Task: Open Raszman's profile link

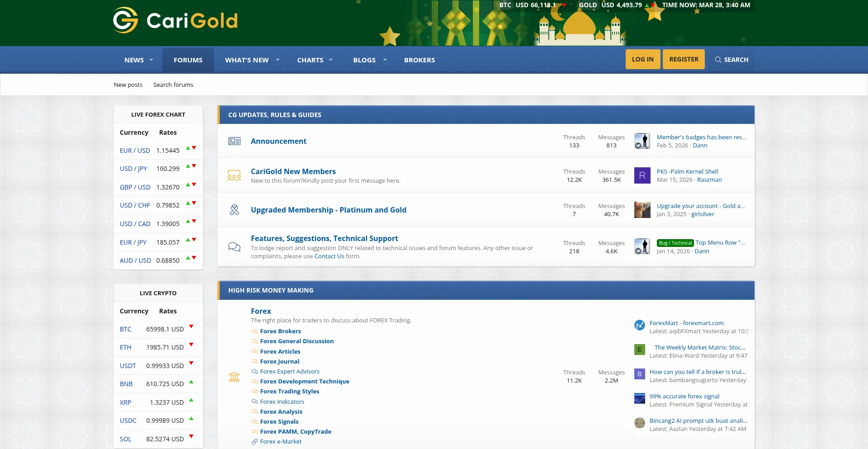Action: (x=709, y=180)
